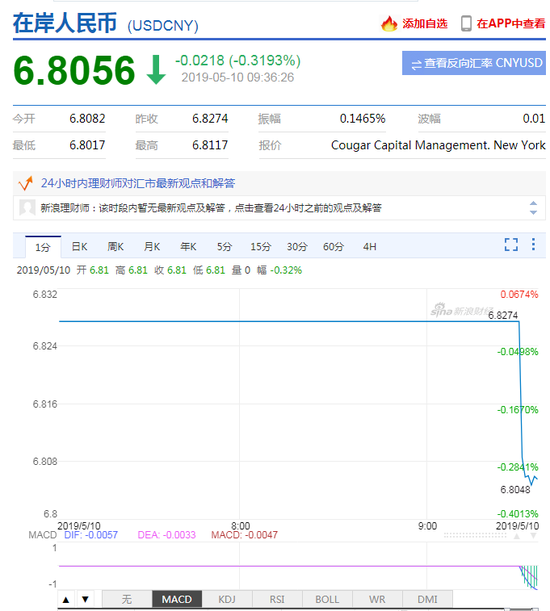Select the WR indicator tab
This screenshot has height=611, width=550.
377,599
